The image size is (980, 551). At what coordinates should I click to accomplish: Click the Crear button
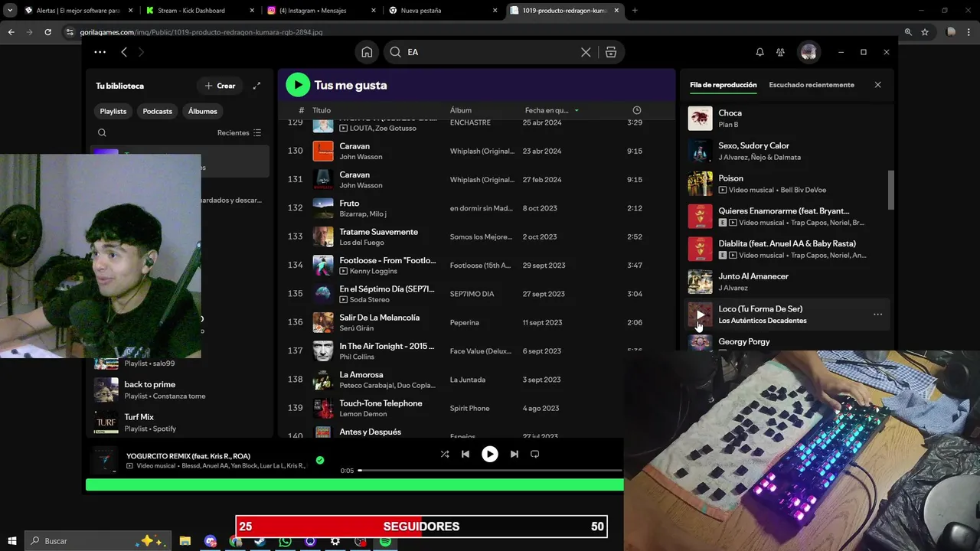[x=220, y=86]
